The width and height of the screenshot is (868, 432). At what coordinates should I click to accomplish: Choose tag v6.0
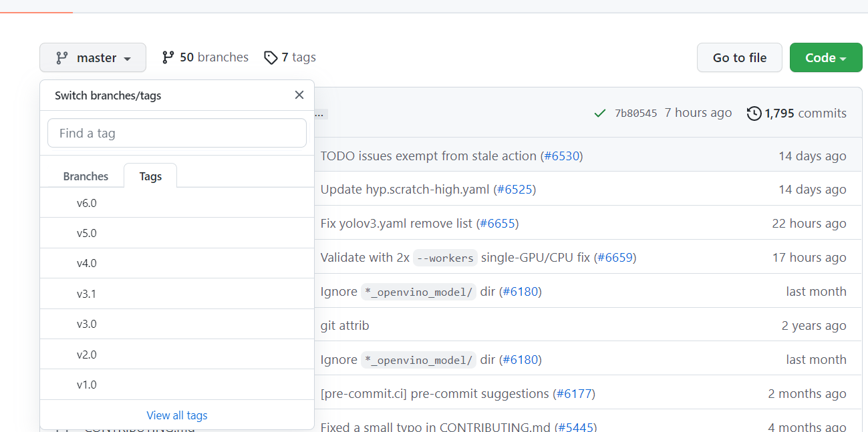click(177, 203)
